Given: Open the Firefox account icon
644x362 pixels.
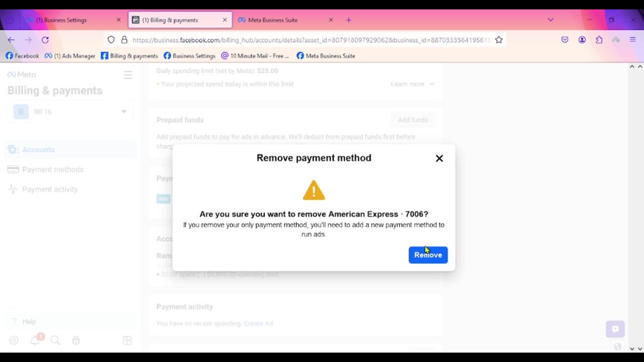Looking at the screenshot, I should coord(582,40).
